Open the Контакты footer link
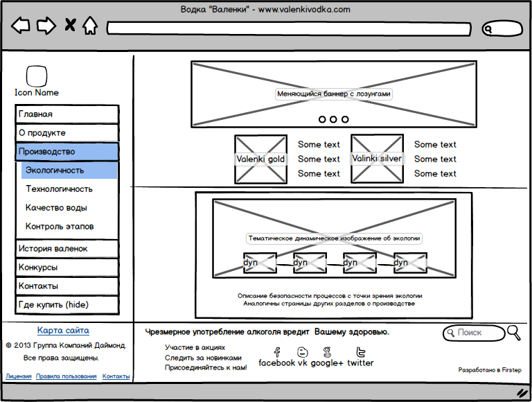Viewport: 532px width, 402px height. pos(116,376)
